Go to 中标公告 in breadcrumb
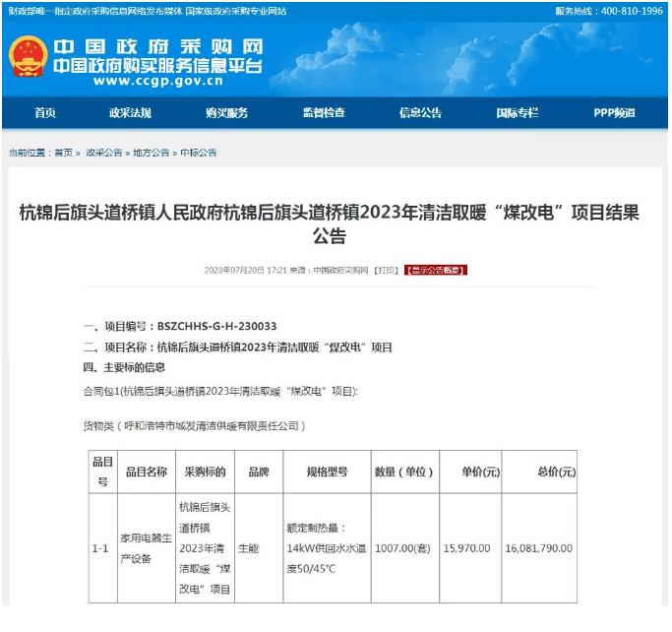 click(199, 153)
